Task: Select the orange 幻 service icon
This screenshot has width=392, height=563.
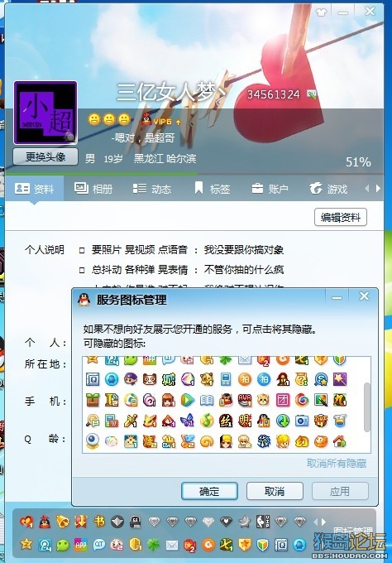Action: 302,441
